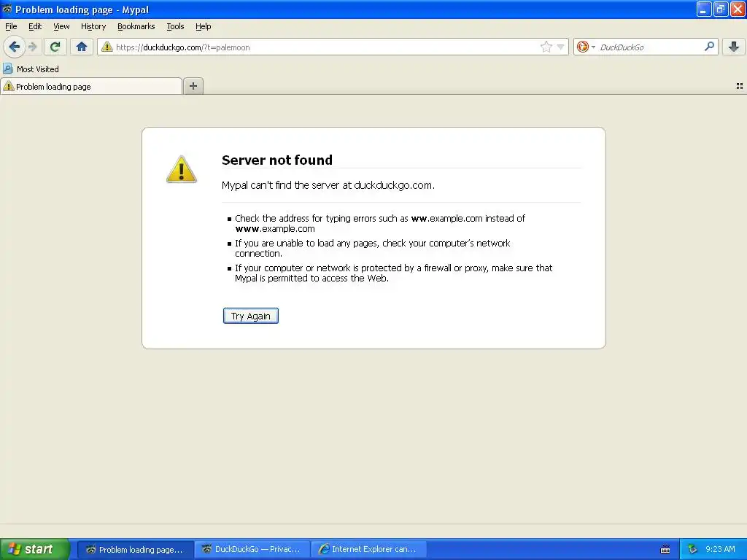Switch to DuckDuckGo Privacy taskbar window
Image resolution: width=747 pixels, height=560 pixels.
coord(252,550)
